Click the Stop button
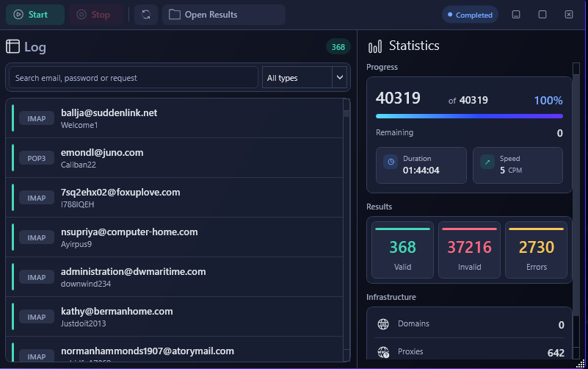Viewport: 588px width, 369px height. [x=96, y=15]
